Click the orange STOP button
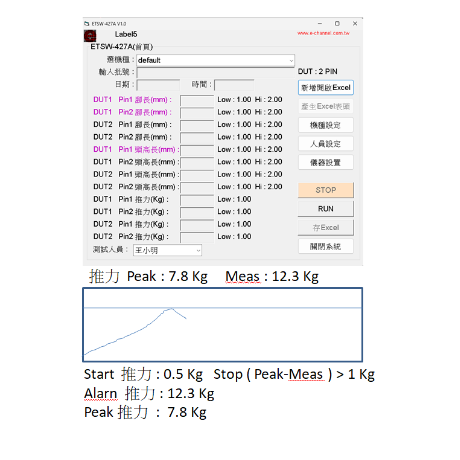Screen dimensions: 460x460 pyautogui.click(x=326, y=190)
